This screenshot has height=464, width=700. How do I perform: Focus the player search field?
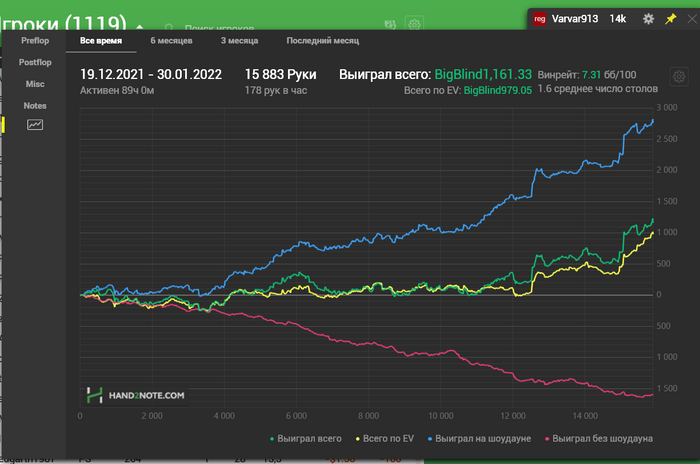(x=219, y=28)
